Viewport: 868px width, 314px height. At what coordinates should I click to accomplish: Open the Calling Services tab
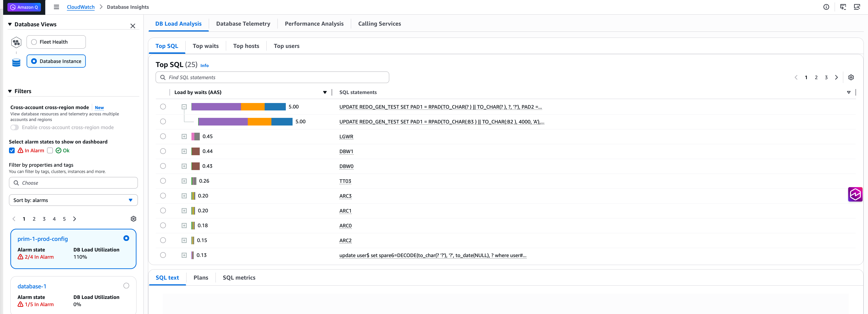(x=379, y=24)
